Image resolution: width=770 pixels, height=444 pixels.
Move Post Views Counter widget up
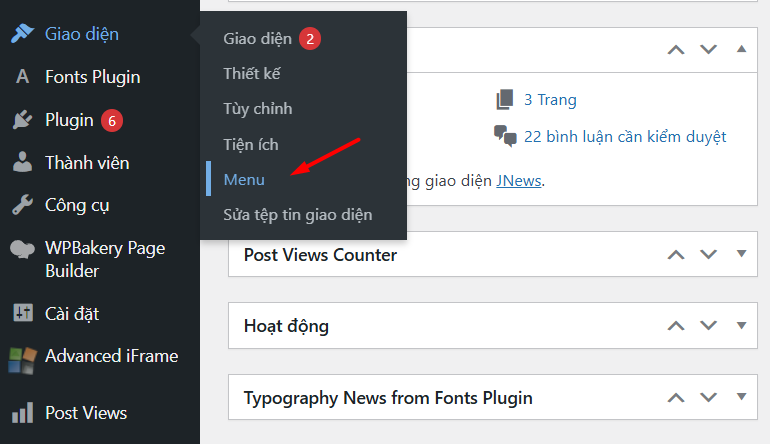tap(676, 254)
